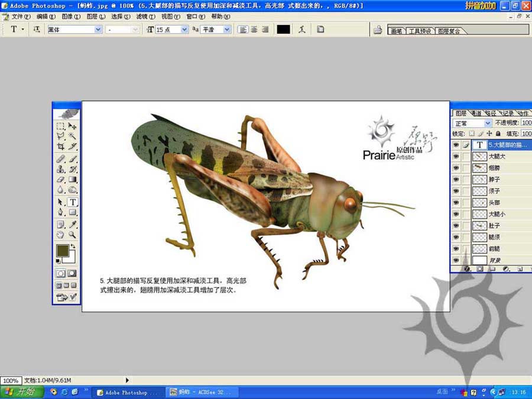The height and width of the screenshot is (399, 532).
Task: Select the Slice tool
Action: point(72,146)
